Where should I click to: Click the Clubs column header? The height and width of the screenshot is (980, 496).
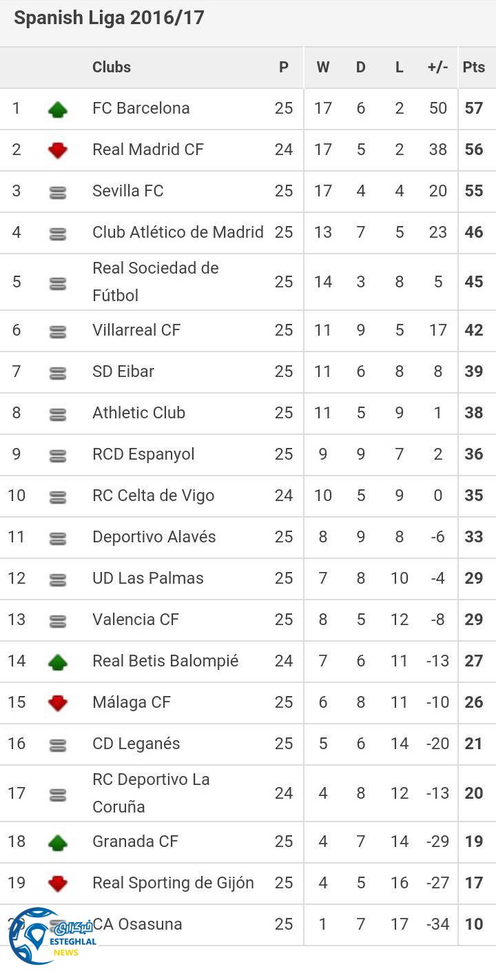click(x=112, y=67)
